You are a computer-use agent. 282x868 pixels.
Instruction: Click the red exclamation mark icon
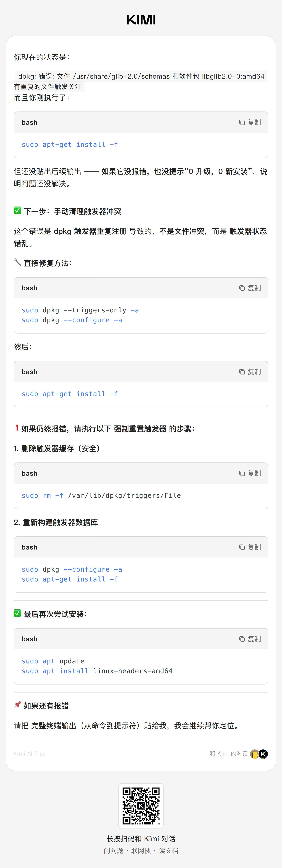point(17,428)
